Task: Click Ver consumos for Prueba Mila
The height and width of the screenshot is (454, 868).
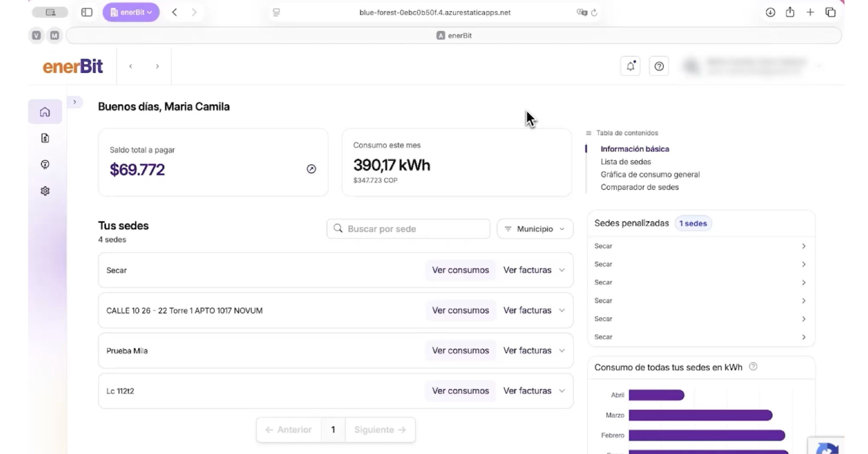Action: (x=460, y=351)
